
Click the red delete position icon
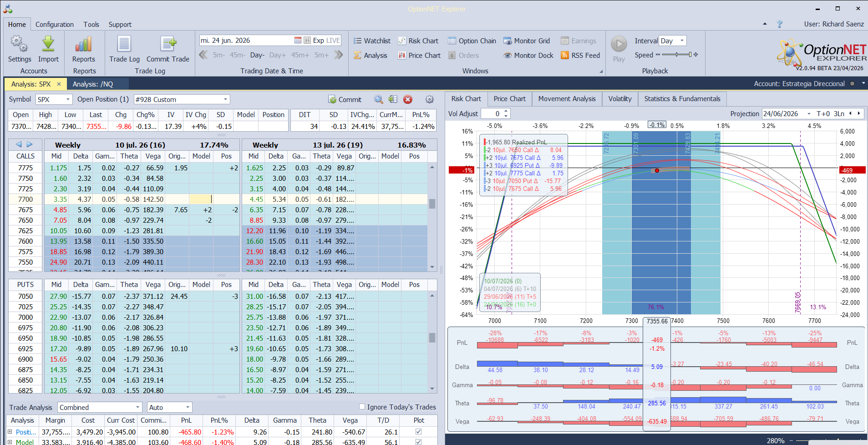[x=408, y=99]
